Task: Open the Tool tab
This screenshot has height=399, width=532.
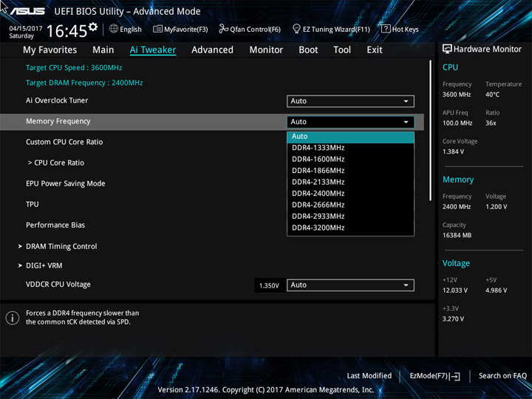Action: click(x=342, y=50)
